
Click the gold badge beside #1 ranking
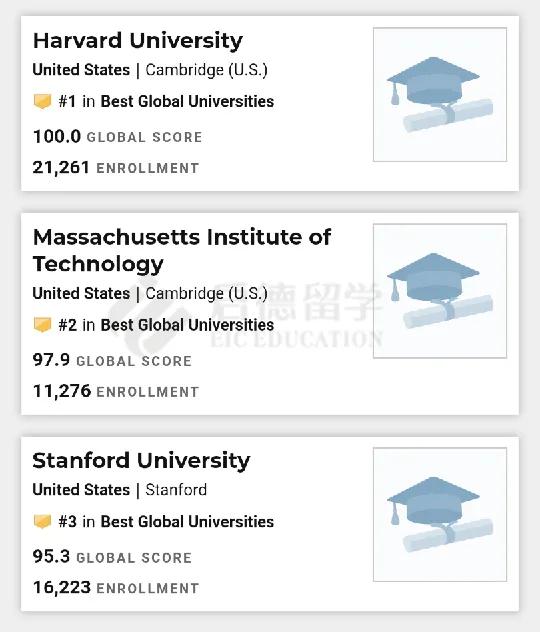click(42, 101)
